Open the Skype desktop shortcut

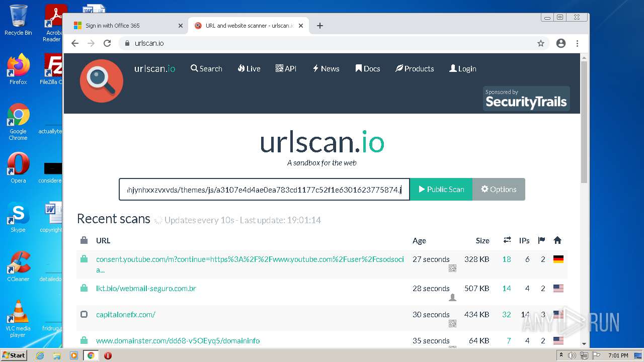pos(18,217)
